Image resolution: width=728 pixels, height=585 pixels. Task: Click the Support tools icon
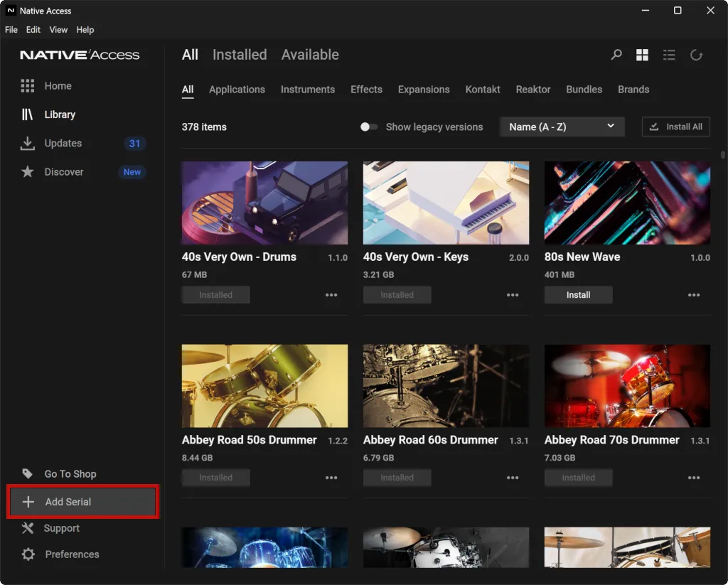pyautogui.click(x=28, y=528)
